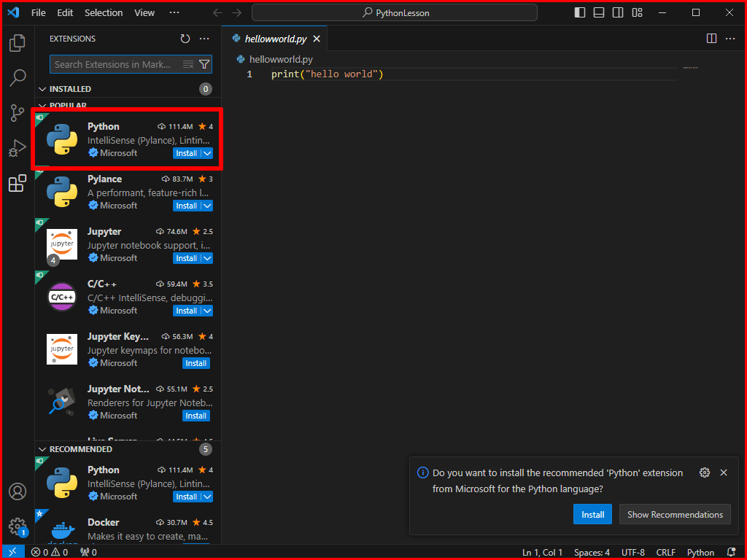Click Install in the notification popup

tap(592, 514)
